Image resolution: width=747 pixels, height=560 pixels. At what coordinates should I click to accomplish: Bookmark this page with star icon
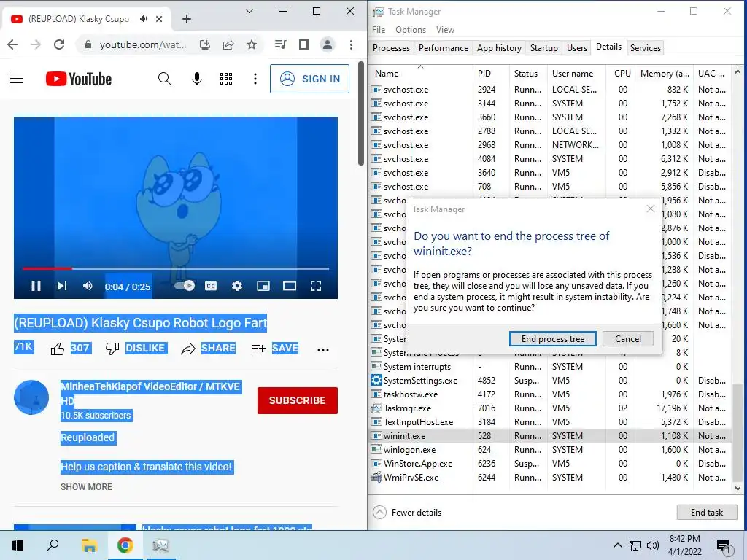point(252,44)
